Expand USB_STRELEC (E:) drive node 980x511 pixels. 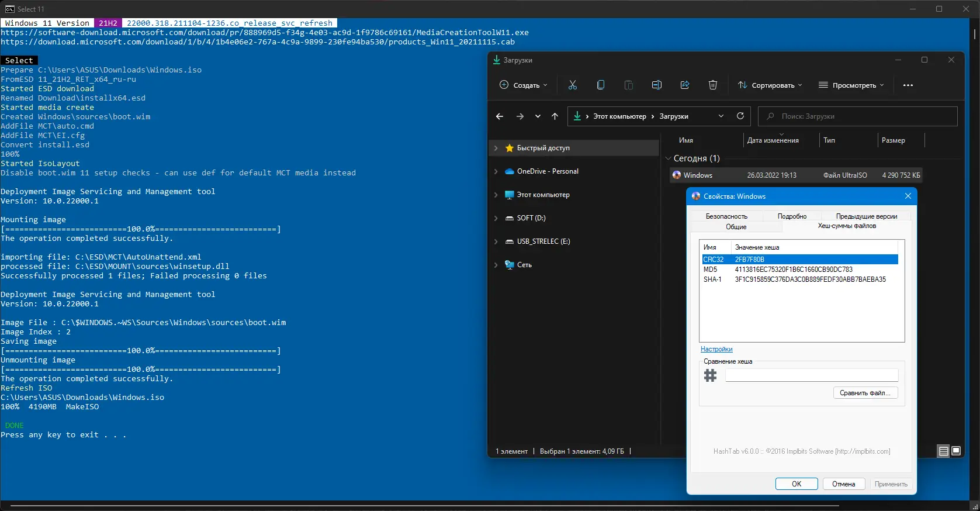(x=496, y=241)
